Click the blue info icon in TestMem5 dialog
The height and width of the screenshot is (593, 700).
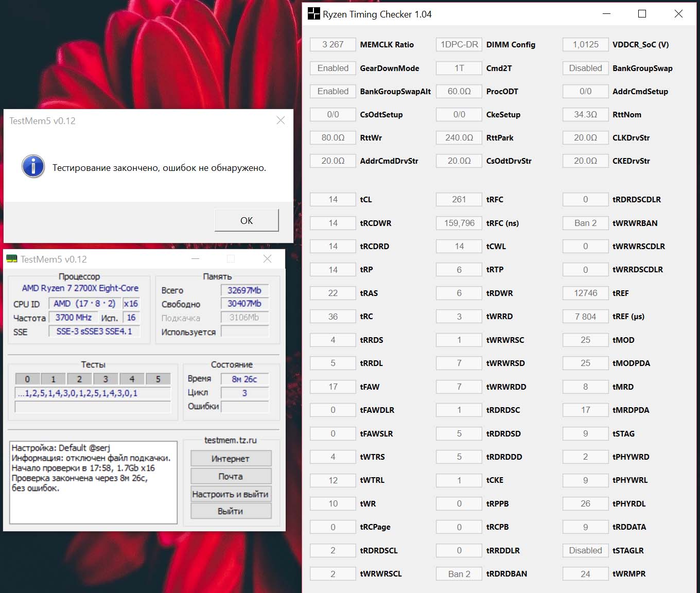point(33,167)
